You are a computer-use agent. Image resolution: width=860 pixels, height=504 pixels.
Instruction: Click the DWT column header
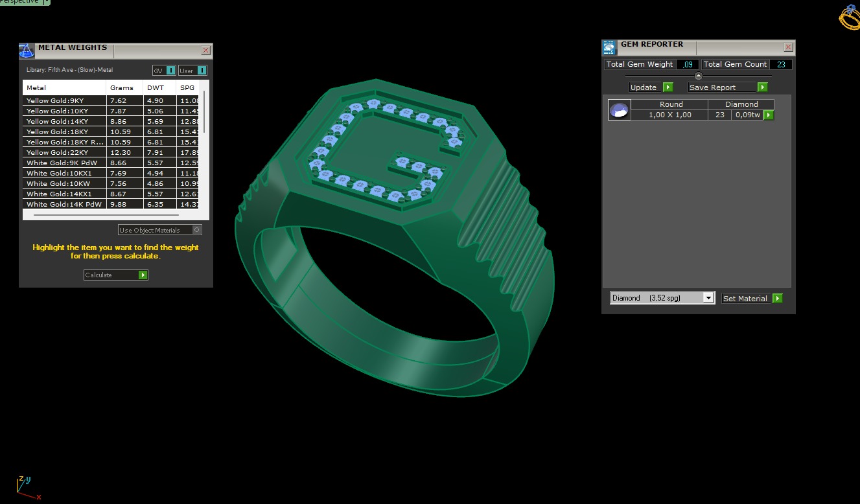159,87
